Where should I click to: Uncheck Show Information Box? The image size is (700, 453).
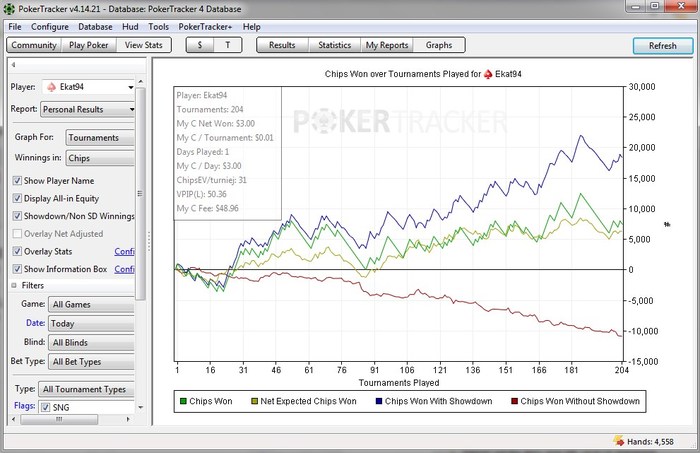17,269
